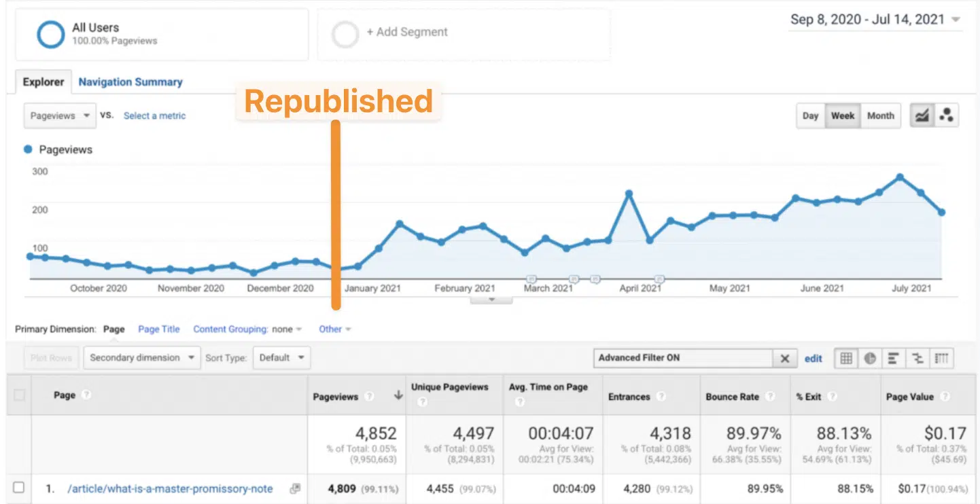Switch to line chart view
Screen dimensions: 980x504
tap(922, 115)
